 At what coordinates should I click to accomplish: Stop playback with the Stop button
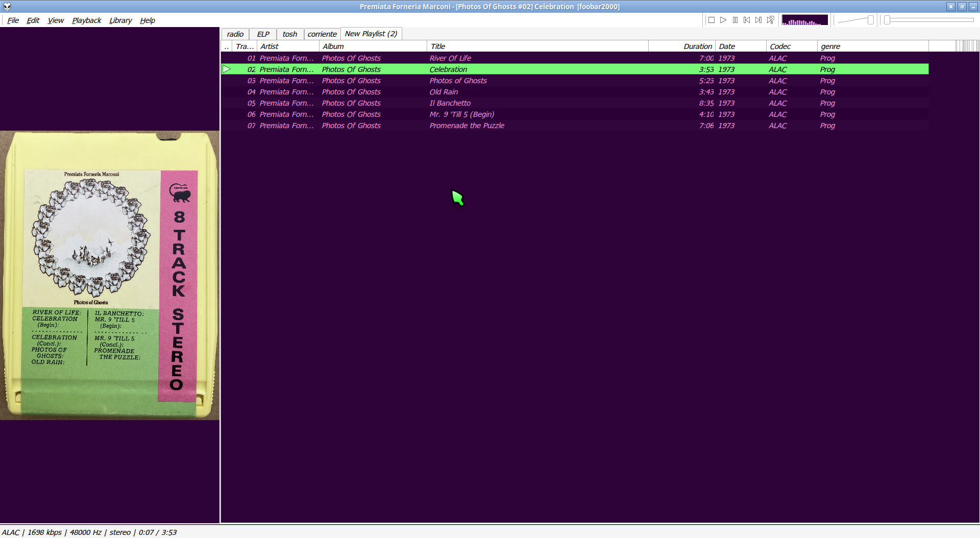tap(711, 20)
